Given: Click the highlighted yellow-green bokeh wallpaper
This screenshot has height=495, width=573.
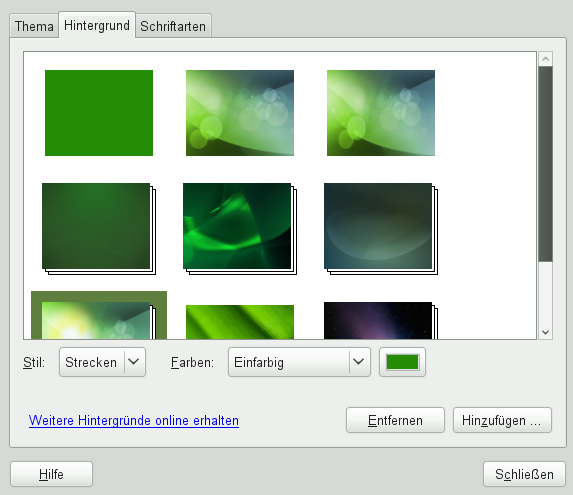Looking at the screenshot, I should click(x=99, y=315).
